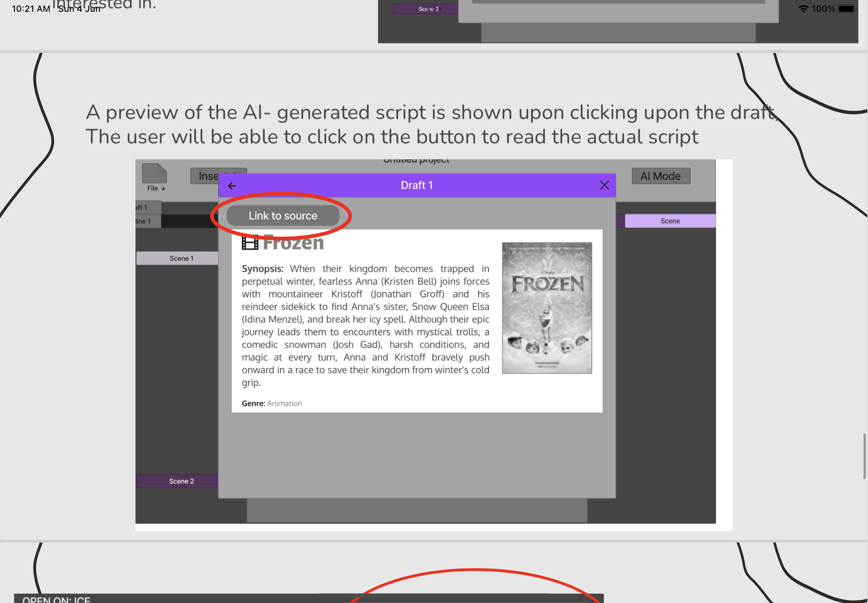
Task: Select the light purple Scene block
Action: click(670, 221)
